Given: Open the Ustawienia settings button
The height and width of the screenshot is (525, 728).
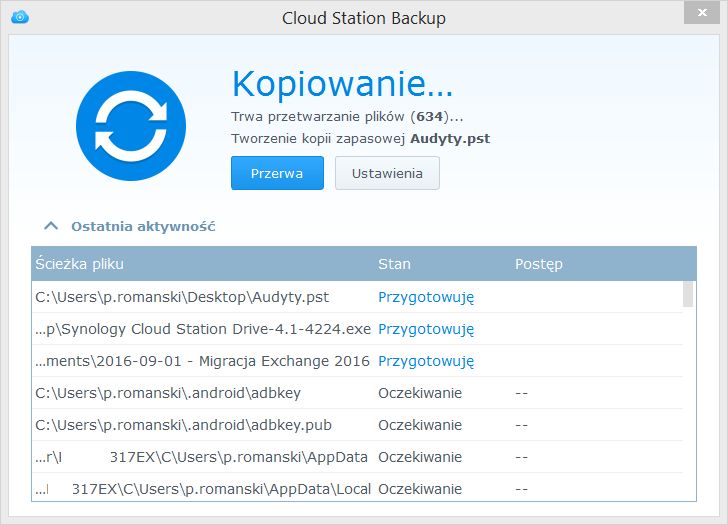Looking at the screenshot, I should click(x=387, y=173).
